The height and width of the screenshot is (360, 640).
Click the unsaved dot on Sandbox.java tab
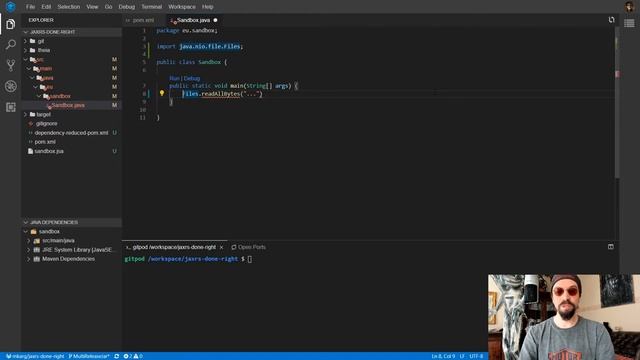[x=215, y=20]
